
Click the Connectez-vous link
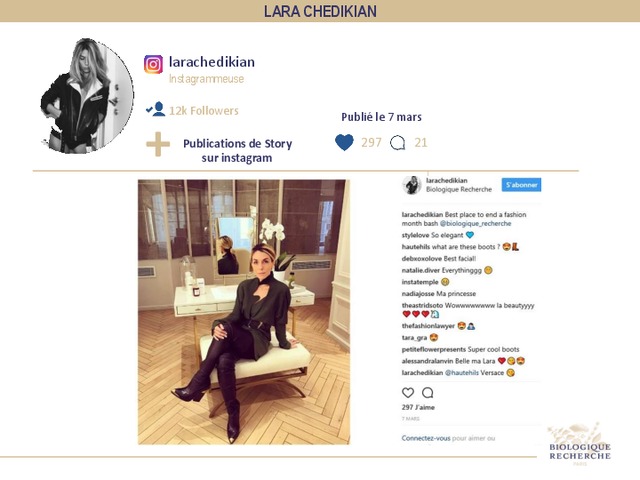426,438
